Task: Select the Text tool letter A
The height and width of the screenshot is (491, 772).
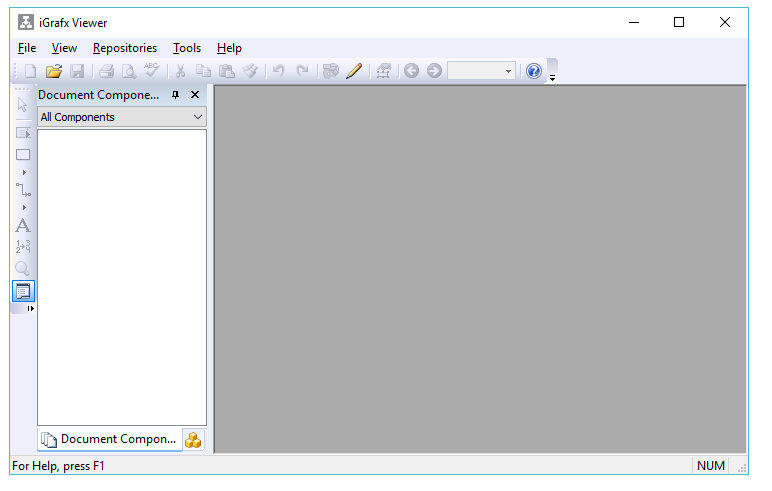Action: pos(23,226)
